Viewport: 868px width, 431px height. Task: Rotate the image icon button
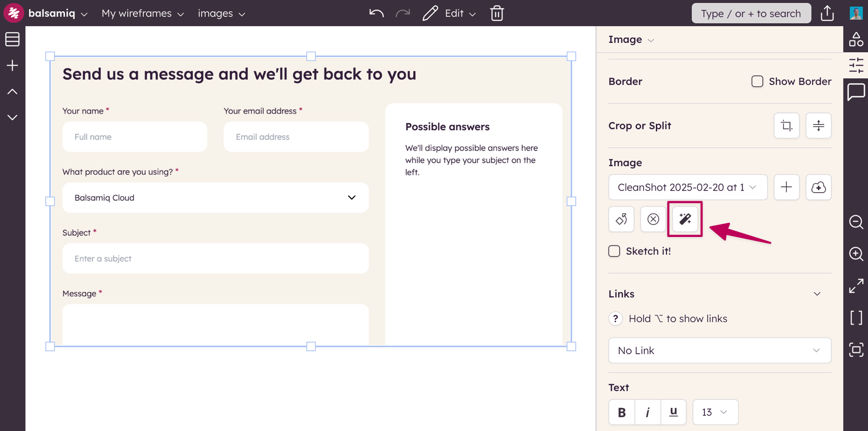[622, 219]
